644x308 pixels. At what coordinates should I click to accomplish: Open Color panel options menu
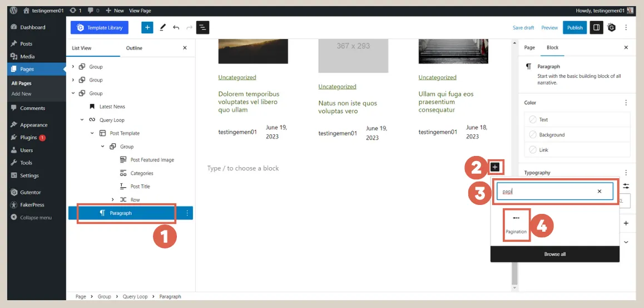pyautogui.click(x=626, y=103)
